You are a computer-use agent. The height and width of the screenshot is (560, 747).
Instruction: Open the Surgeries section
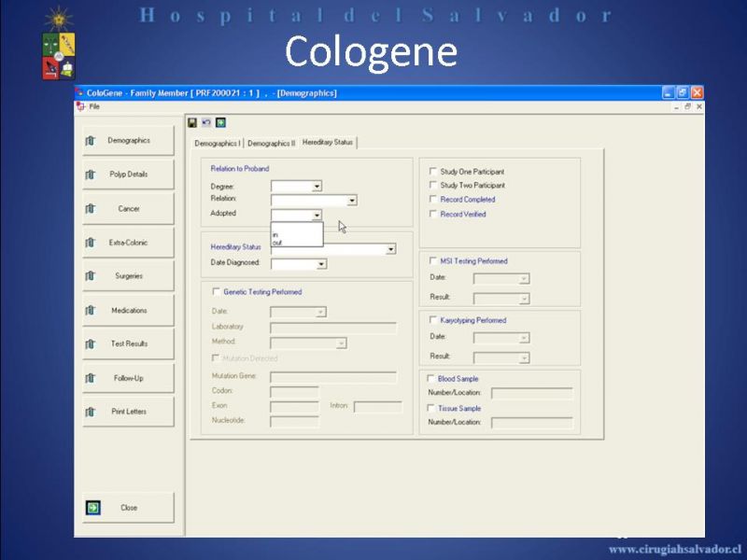[128, 276]
